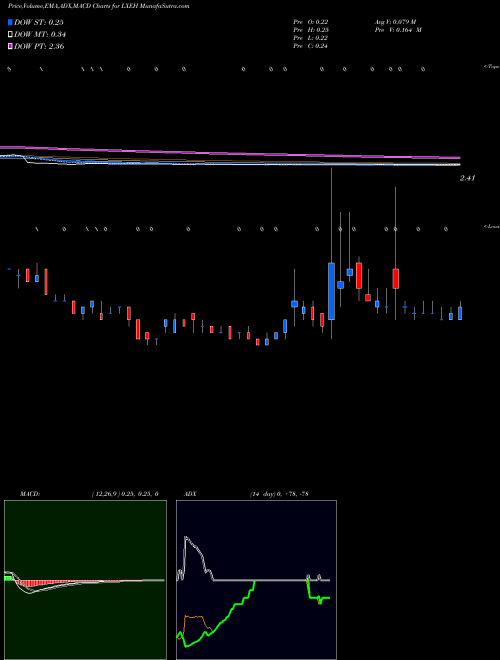Click the 'Pre C: 0.24' value
The image size is (500, 660).
coord(311,46)
